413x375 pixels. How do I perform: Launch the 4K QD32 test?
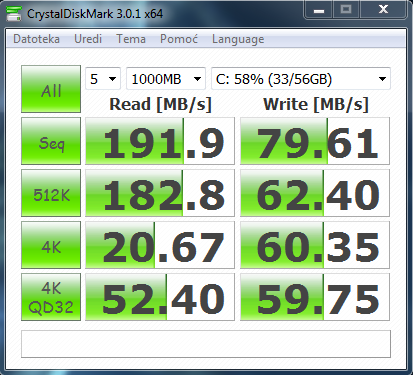[51, 297]
